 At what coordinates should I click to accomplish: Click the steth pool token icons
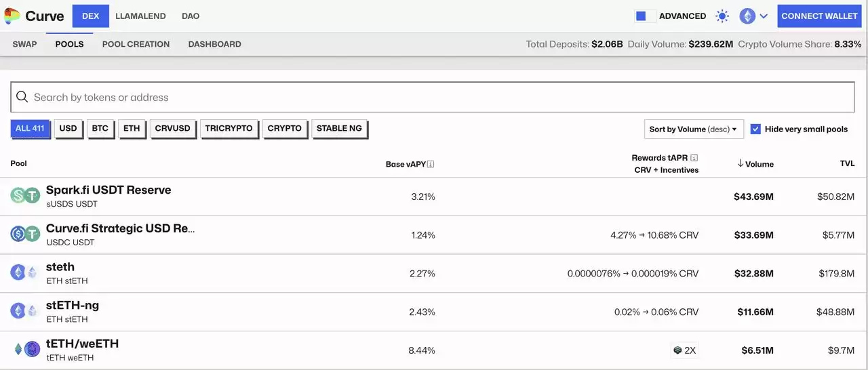[25, 273]
